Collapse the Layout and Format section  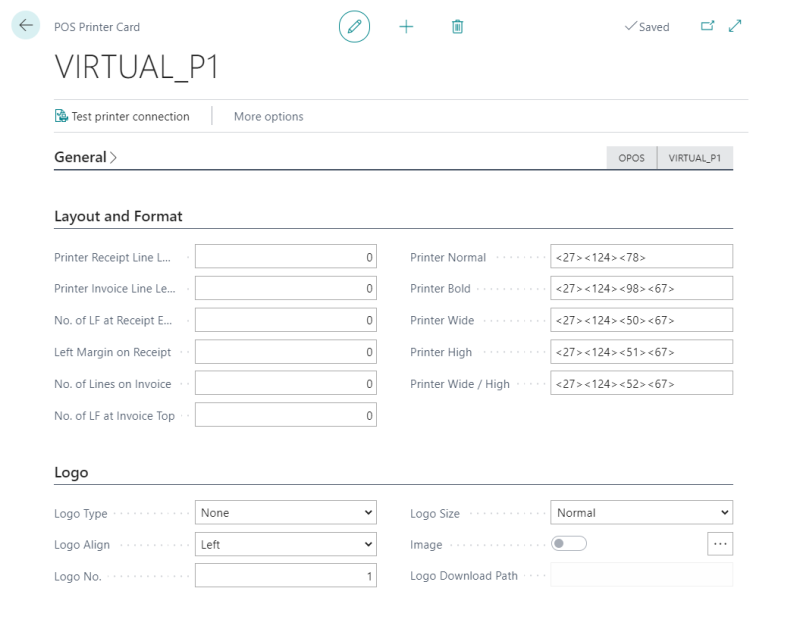point(118,216)
